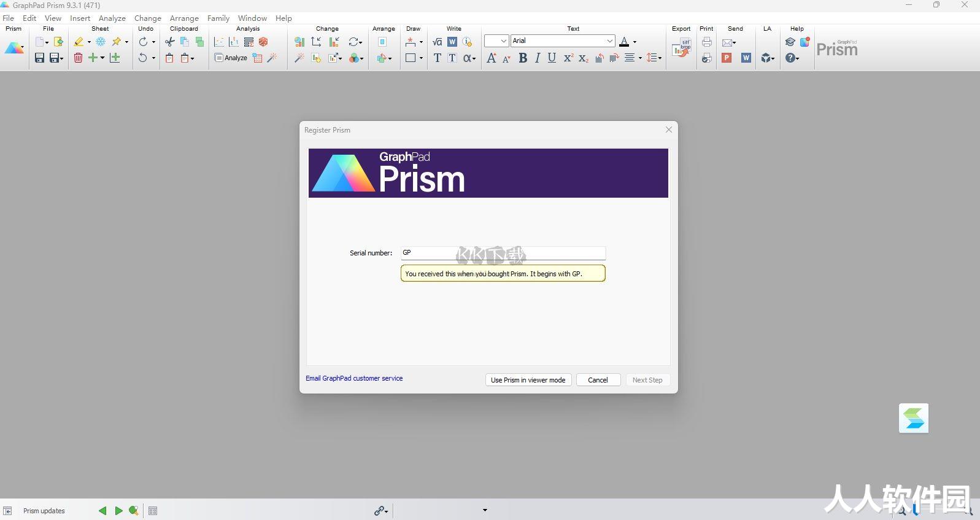Open the font name Arial dropdown

click(x=610, y=41)
